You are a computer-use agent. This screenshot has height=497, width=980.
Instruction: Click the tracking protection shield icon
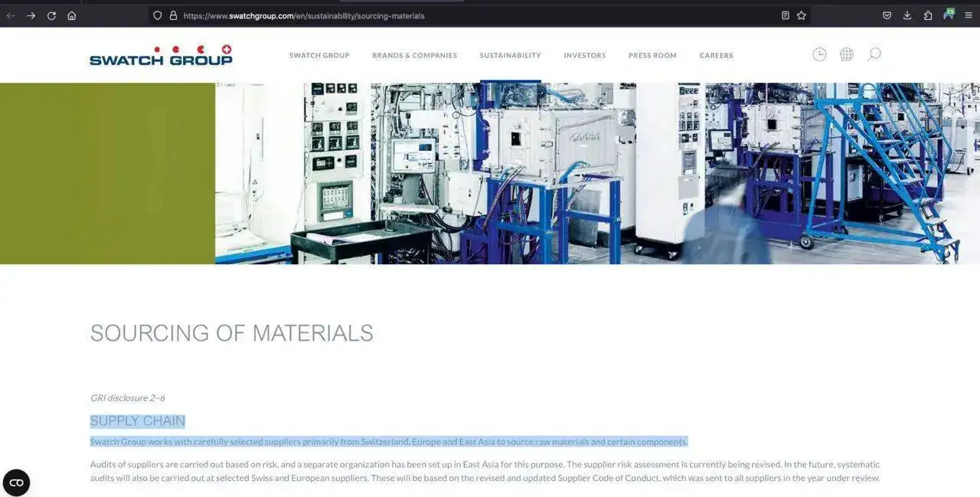point(158,15)
